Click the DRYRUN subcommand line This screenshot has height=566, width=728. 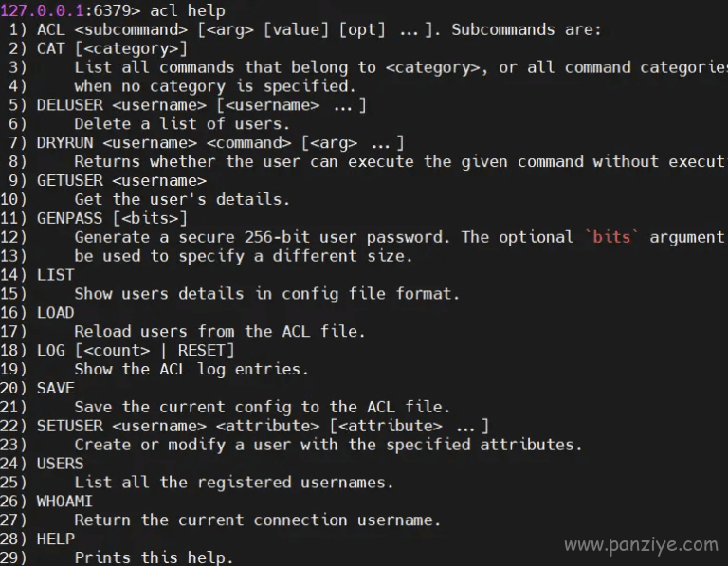pos(221,143)
